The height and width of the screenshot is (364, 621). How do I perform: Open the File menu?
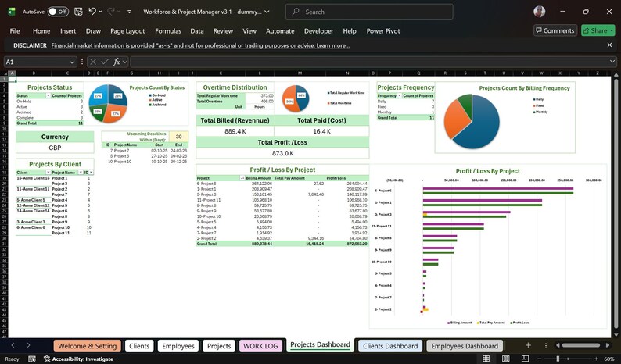15,31
